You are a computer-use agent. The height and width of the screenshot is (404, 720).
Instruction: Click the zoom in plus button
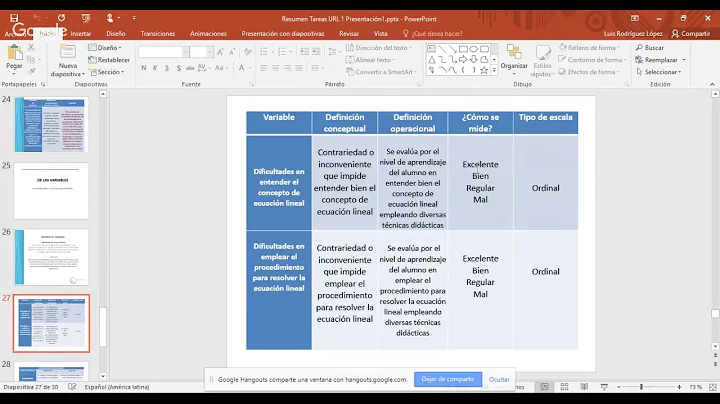tap(679, 387)
